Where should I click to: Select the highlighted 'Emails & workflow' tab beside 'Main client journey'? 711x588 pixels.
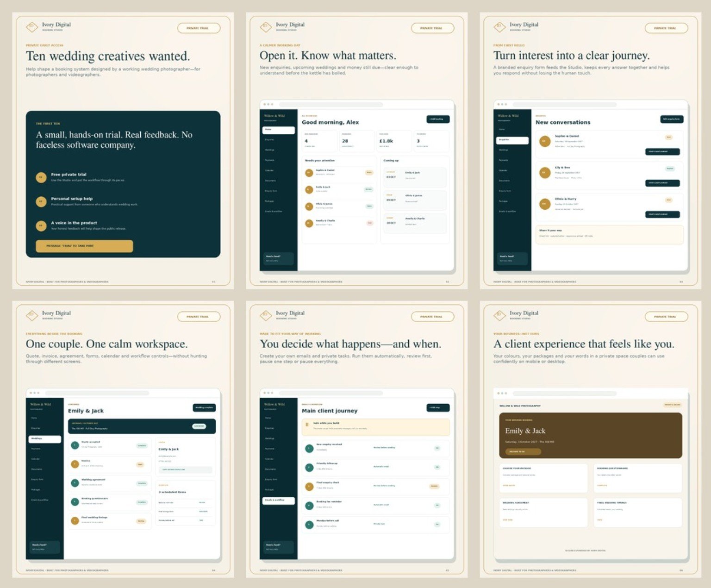[279, 500]
